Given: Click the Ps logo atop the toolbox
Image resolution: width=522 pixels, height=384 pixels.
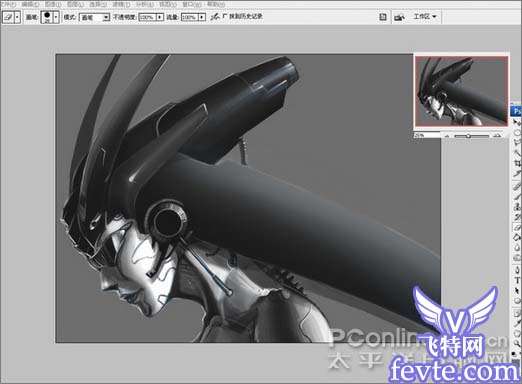Looking at the screenshot, I should (516, 111).
